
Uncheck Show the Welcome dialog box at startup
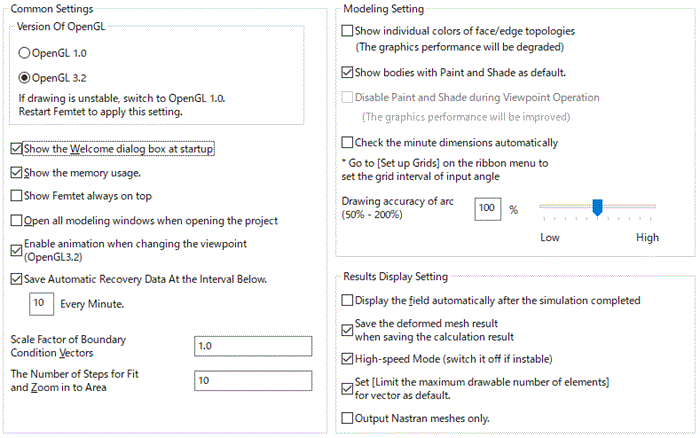point(16,149)
